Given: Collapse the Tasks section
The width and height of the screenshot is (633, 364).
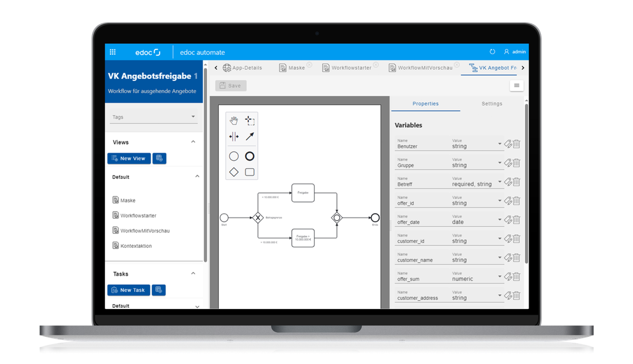Looking at the screenshot, I should [193, 273].
